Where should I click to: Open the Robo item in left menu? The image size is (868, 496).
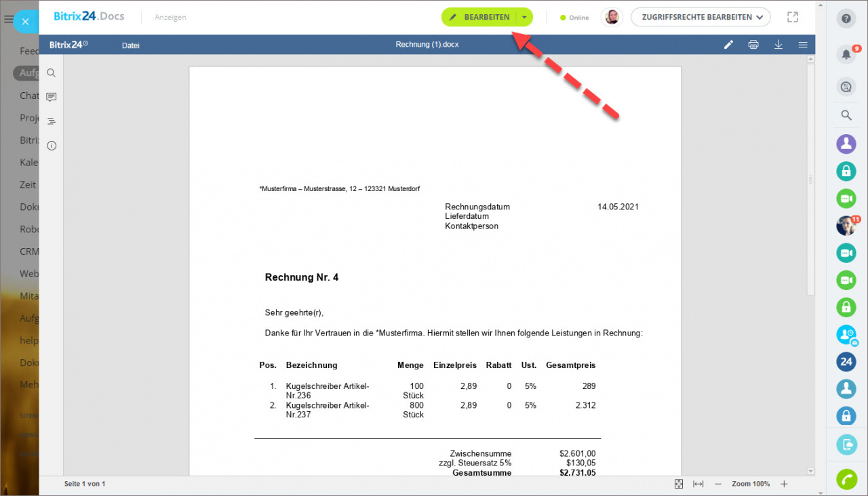29,229
